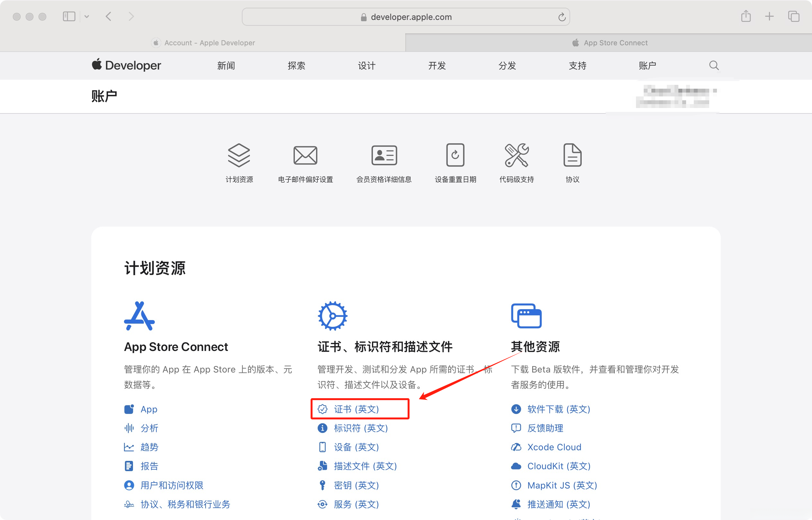Image resolution: width=812 pixels, height=520 pixels.
Task: Click Safari's share icon
Action: click(746, 16)
